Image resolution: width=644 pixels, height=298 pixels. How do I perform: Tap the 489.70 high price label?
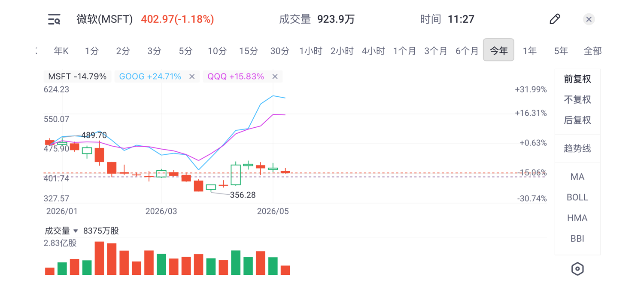click(x=94, y=135)
